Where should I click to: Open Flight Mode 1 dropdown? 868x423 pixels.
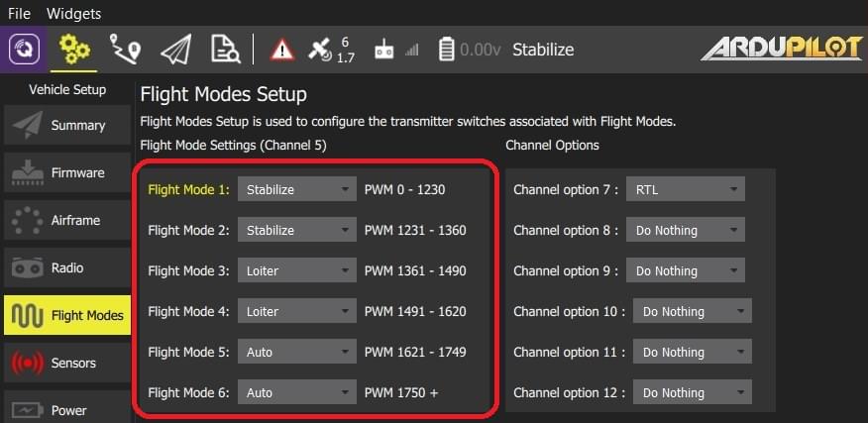pos(296,189)
